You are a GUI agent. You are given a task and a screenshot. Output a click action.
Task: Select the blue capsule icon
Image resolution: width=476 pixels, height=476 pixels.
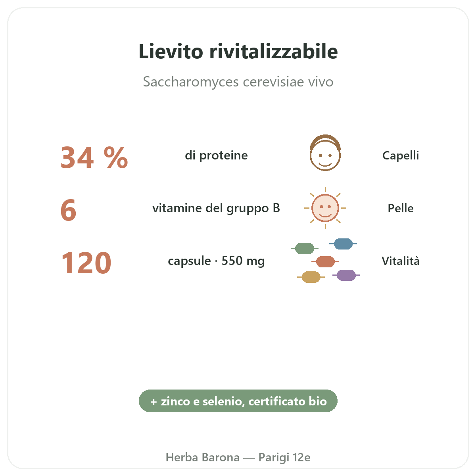pos(343,244)
